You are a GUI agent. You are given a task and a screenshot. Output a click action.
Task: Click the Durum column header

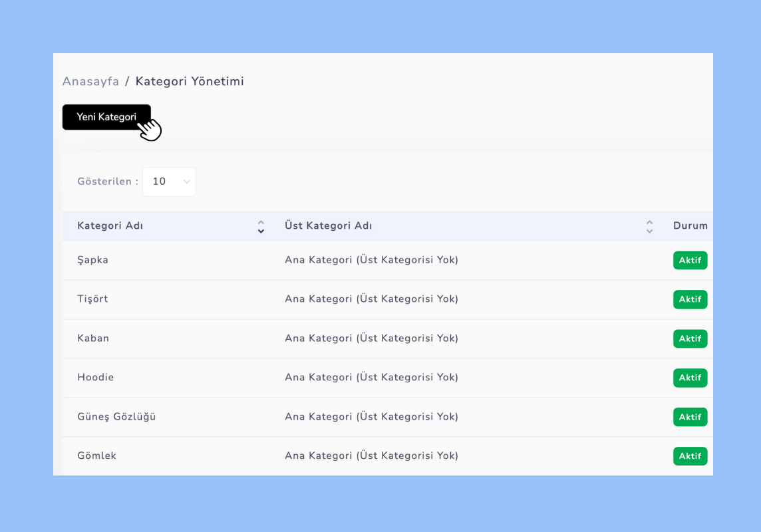tap(690, 225)
